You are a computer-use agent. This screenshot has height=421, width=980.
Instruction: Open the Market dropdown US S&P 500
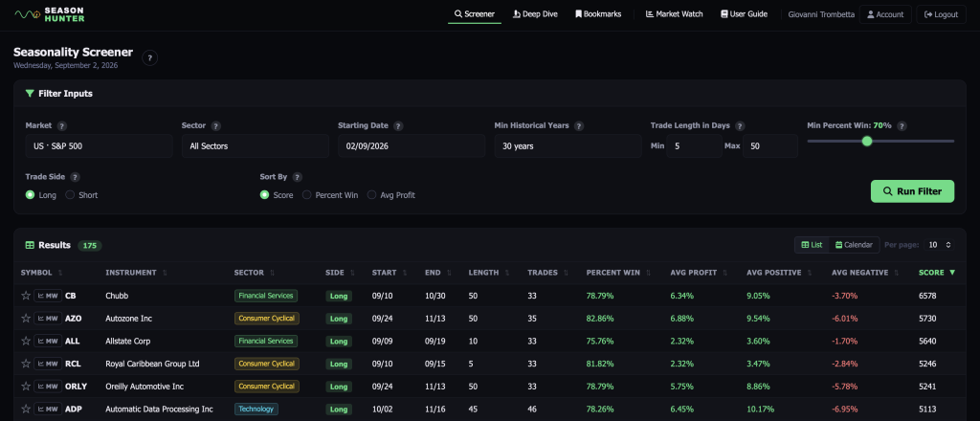pos(99,146)
